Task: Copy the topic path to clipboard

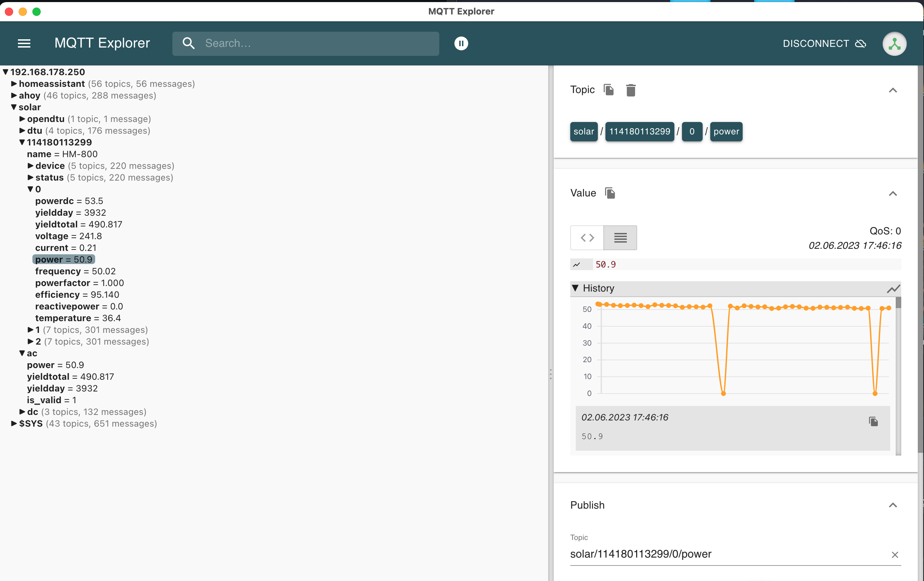Action: click(609, 90)
